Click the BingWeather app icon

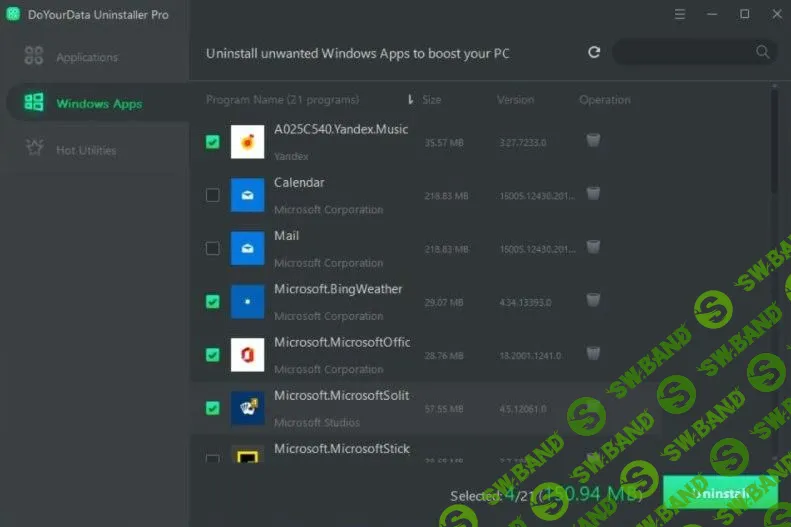(247, 302)
